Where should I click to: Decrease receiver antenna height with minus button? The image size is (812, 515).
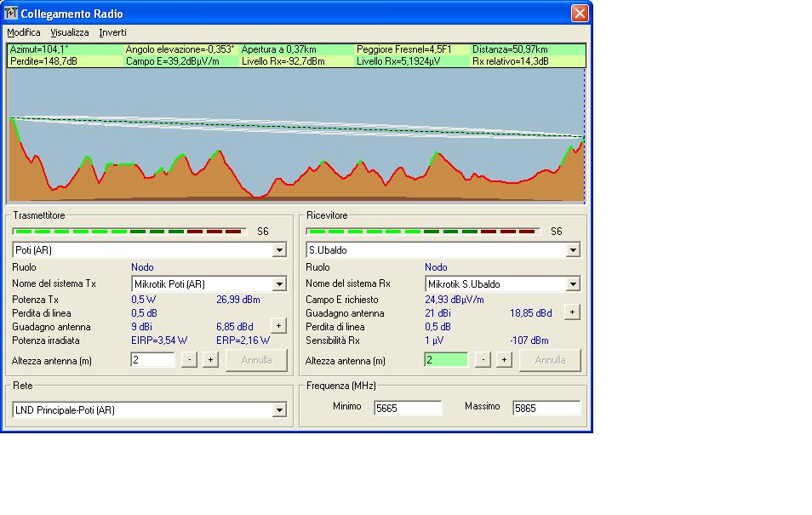pos(483,359)
